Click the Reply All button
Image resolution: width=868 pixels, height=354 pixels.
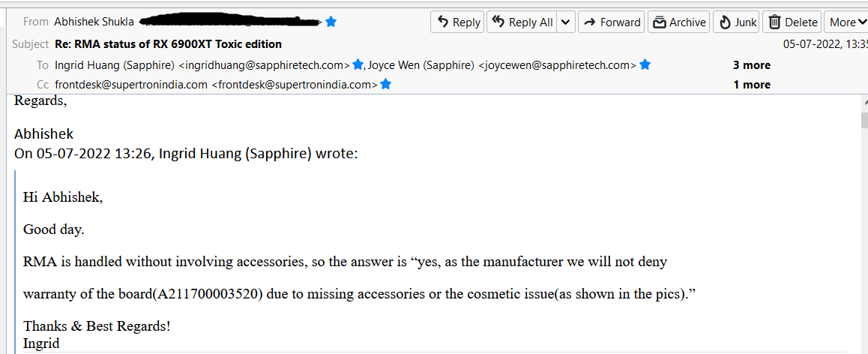[x=522, y=22]
